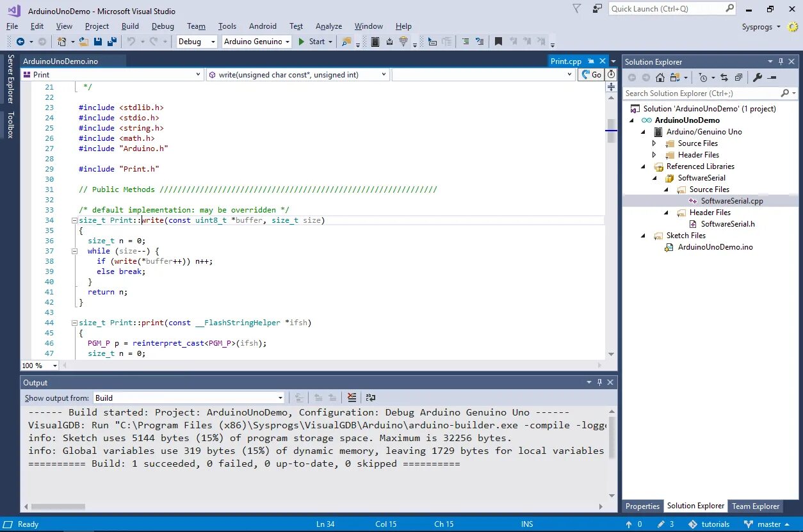This screenshot has width=803, height=532.
Task: Open Properties wrench icon in Solution Explorer
Action: click(758, 77)
